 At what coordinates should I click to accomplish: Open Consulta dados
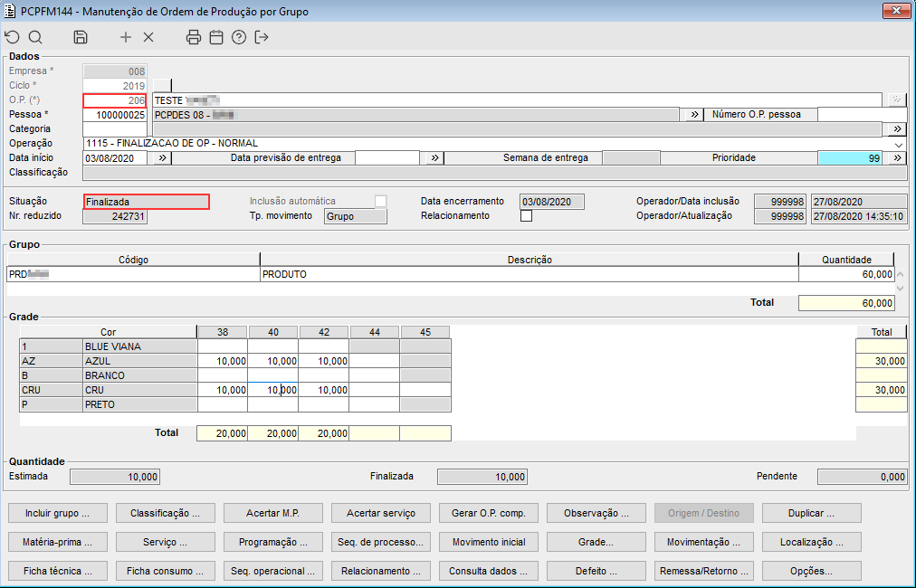[489, 571]
